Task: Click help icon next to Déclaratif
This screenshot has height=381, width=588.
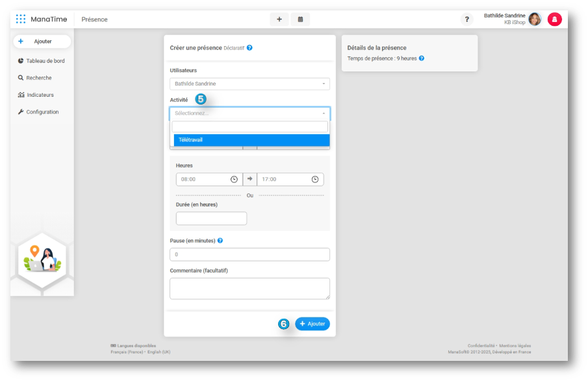Action: (249, 47)
